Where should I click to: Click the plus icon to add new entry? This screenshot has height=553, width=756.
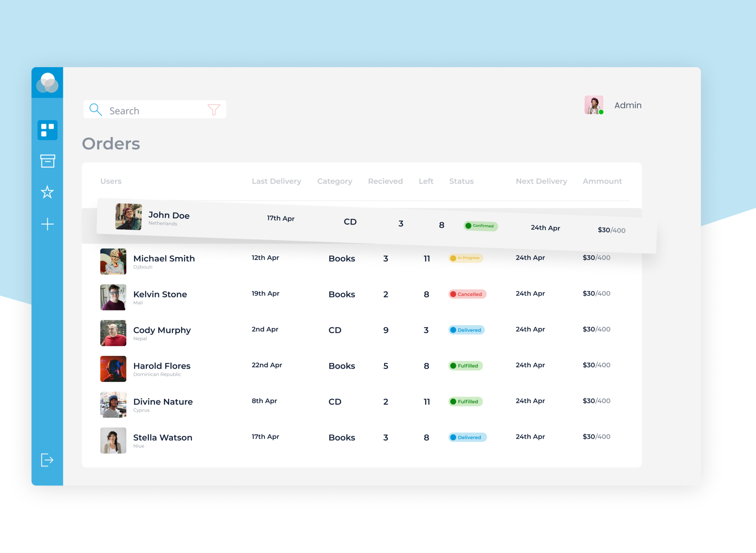pos(47,225)
